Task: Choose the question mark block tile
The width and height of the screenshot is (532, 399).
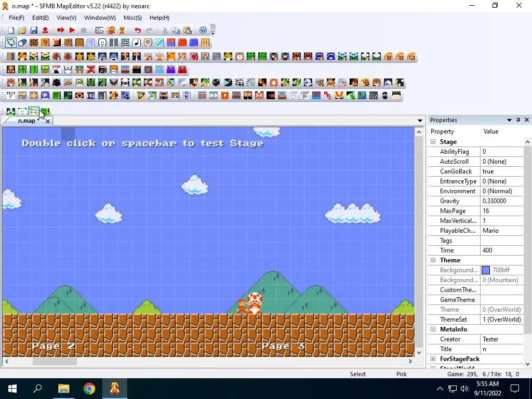Action: coord(45,43)
